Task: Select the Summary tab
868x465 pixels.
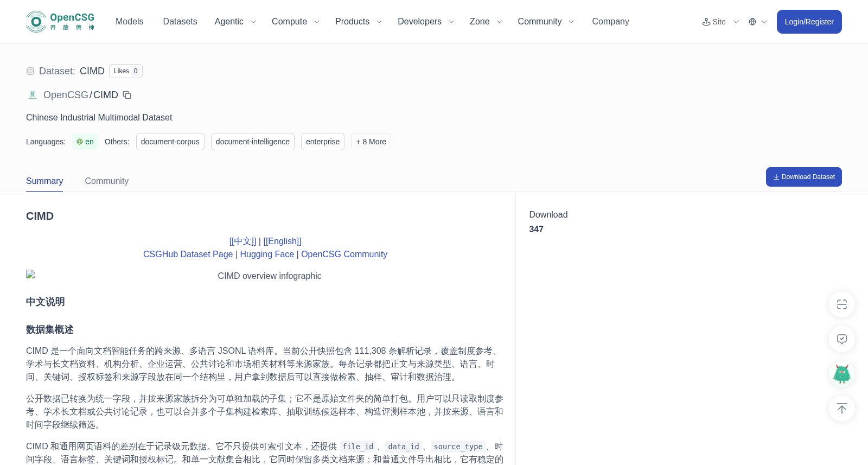Action: point(44,181)
